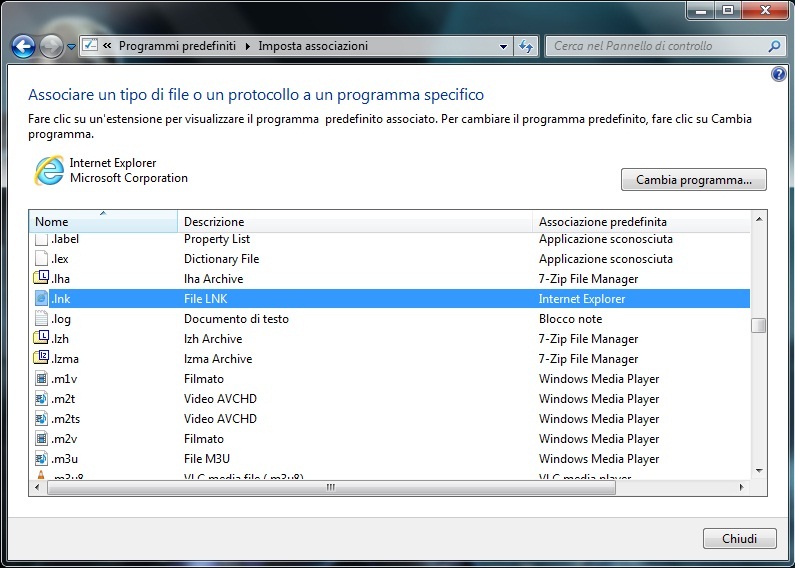Open the address bar history dropdown
The width and height of the screenshot is (795, 568).
coord(503,47)
